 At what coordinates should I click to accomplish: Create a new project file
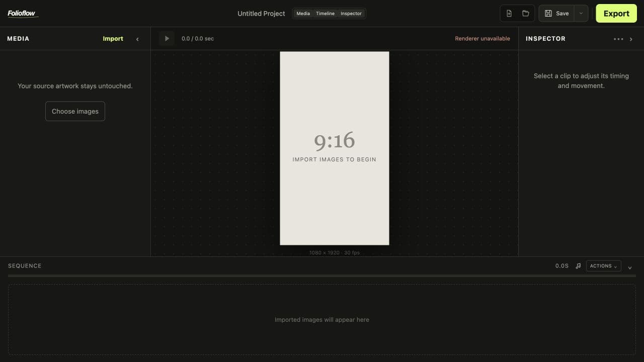(509, 14)
